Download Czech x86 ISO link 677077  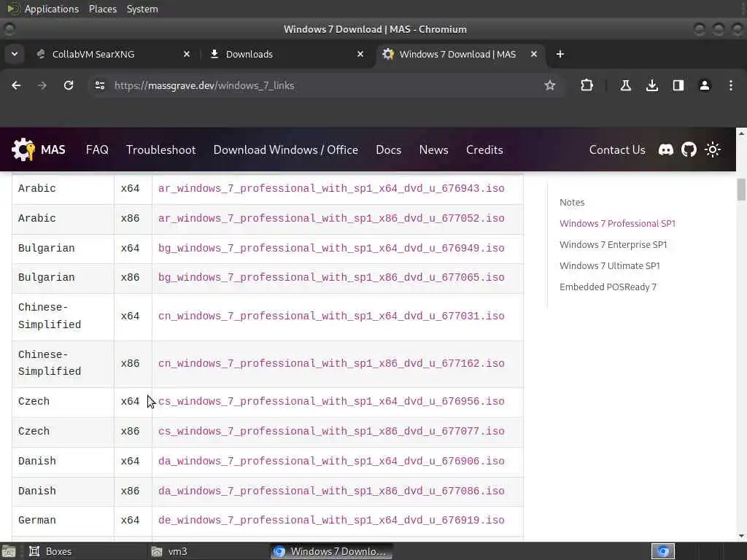pyautogui.click(x=331, y=432)
